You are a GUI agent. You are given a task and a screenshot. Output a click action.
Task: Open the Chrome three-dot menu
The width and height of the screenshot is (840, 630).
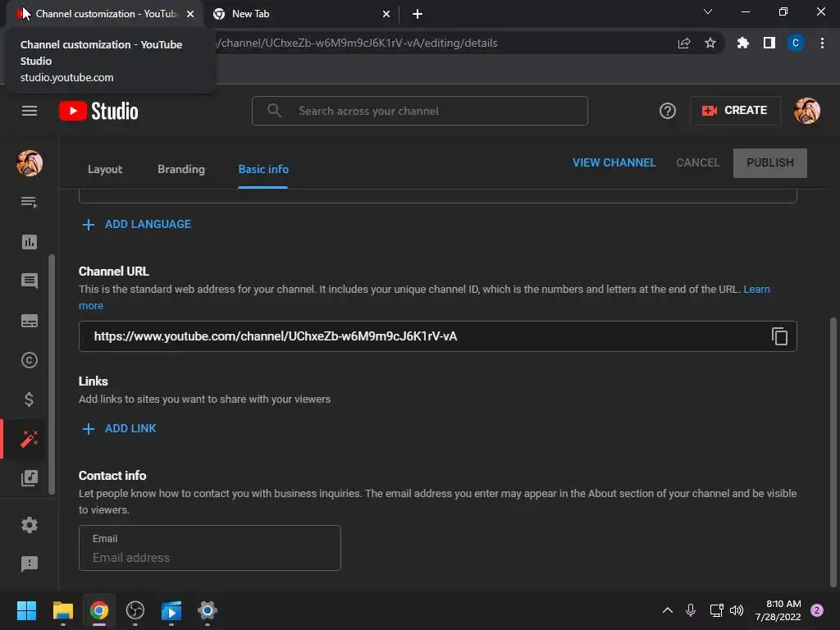[x=822, y=43]
